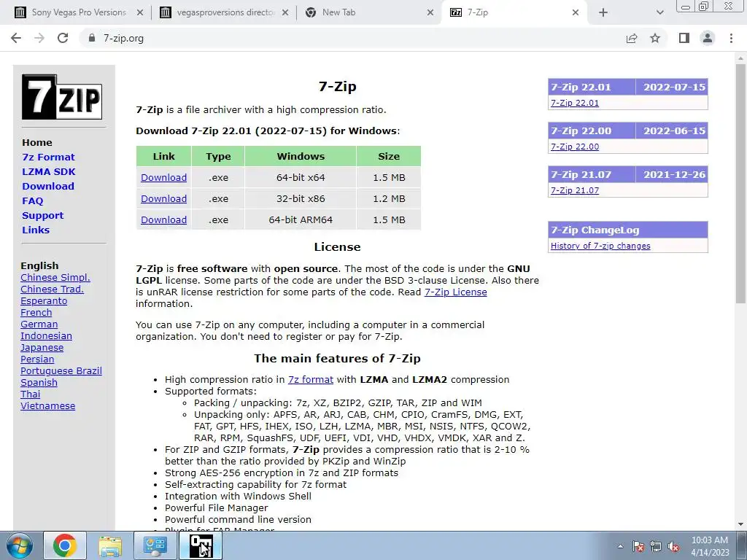The height and width of the screenshot is (560, 747).
Task: Expand the tab search chevron
Action: pos(659,12)
